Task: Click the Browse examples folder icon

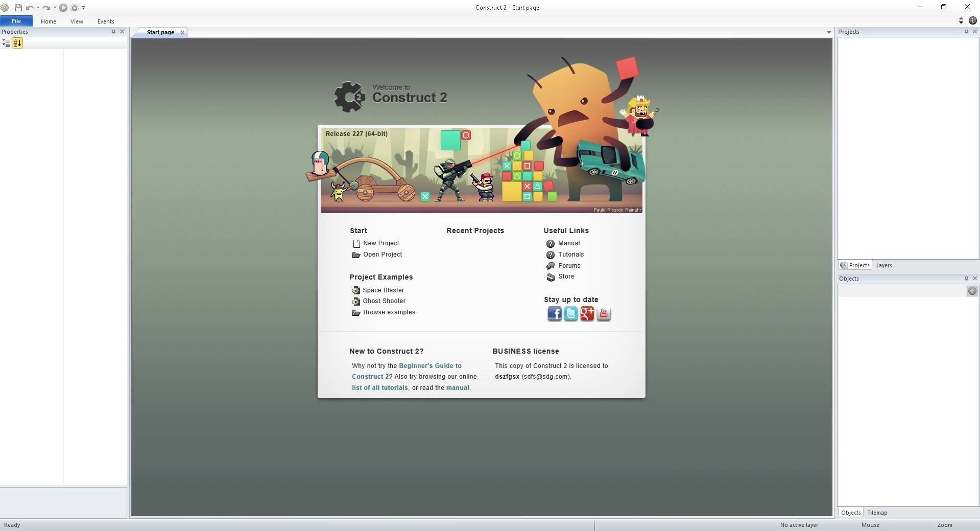Action: (356, 313)
